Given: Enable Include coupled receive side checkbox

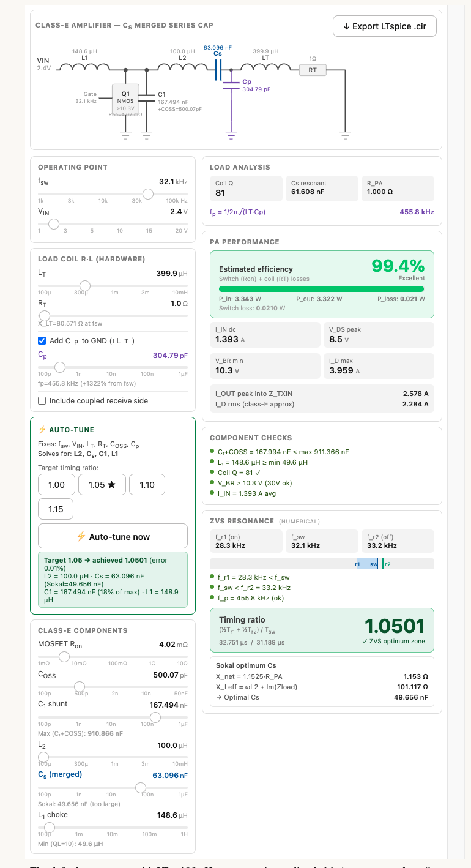Looking at the screenshot, I should coord(42,401).
